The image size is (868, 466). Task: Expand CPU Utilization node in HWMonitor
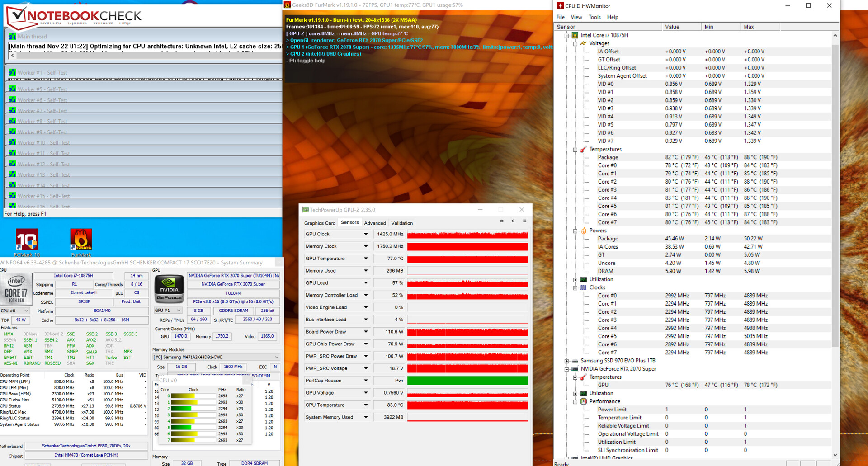(575, 279)
